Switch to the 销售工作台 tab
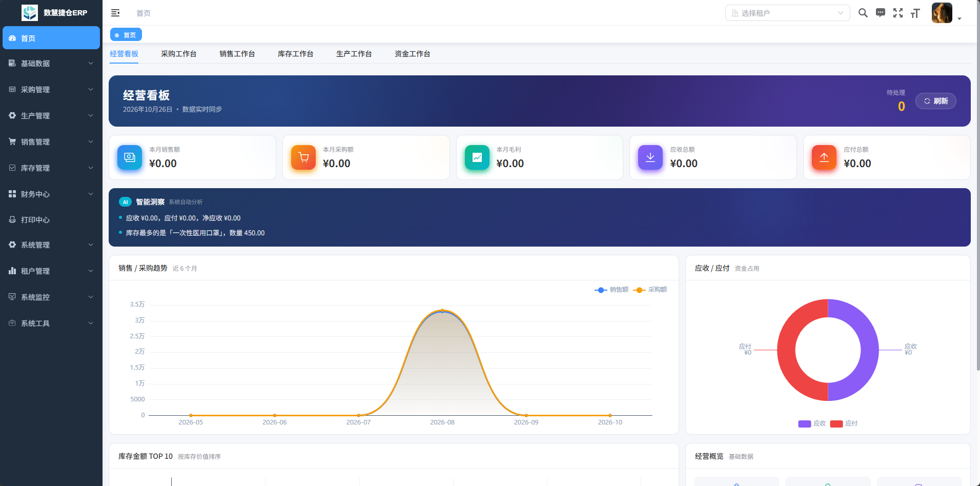 pos(237,54)
